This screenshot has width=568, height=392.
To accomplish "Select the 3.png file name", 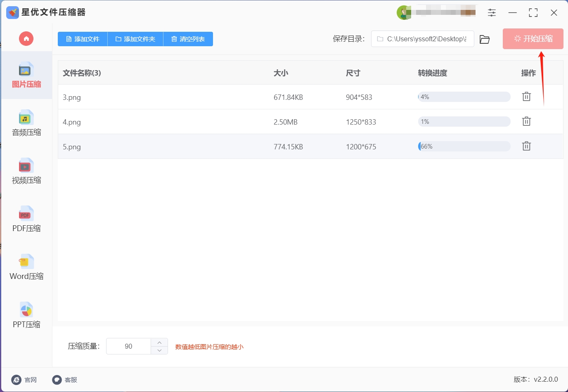I will click(72, 97).
